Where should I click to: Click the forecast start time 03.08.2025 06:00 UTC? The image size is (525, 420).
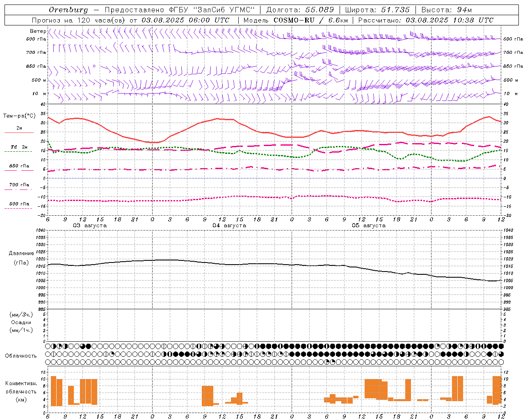pos(186,20)
